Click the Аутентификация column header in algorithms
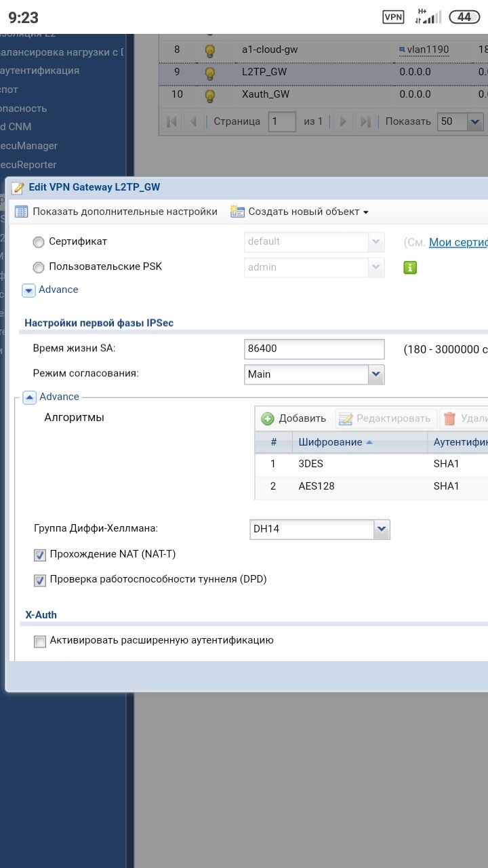488x868 pixels. [x=458, y=442]
